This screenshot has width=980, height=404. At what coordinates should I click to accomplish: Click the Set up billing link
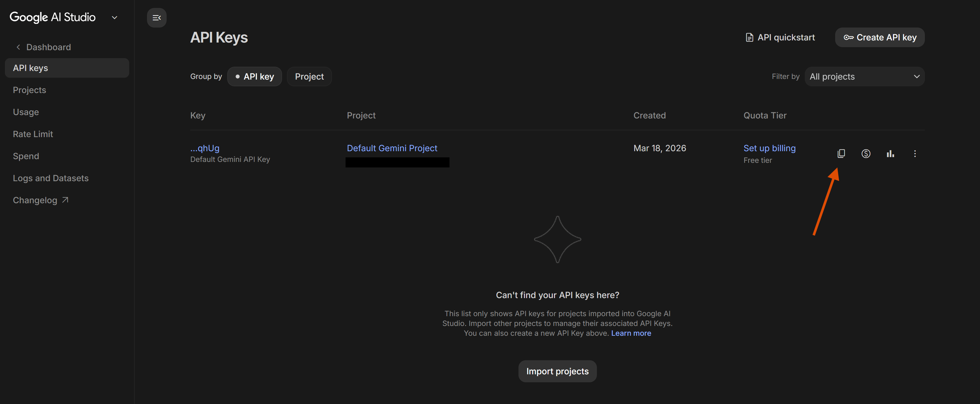(x=769, y=148)
